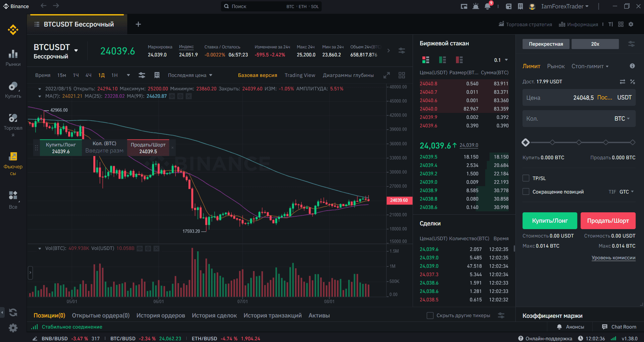Add a new tab with plus button

point(138,24)
